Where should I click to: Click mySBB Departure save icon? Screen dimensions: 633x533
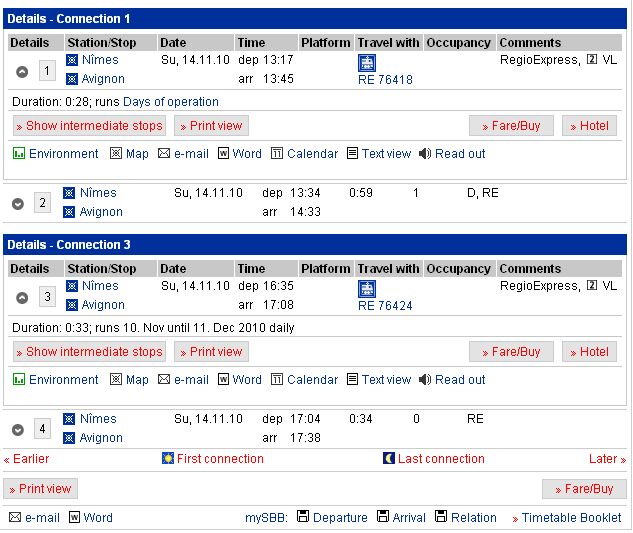(x=303, y=516)
